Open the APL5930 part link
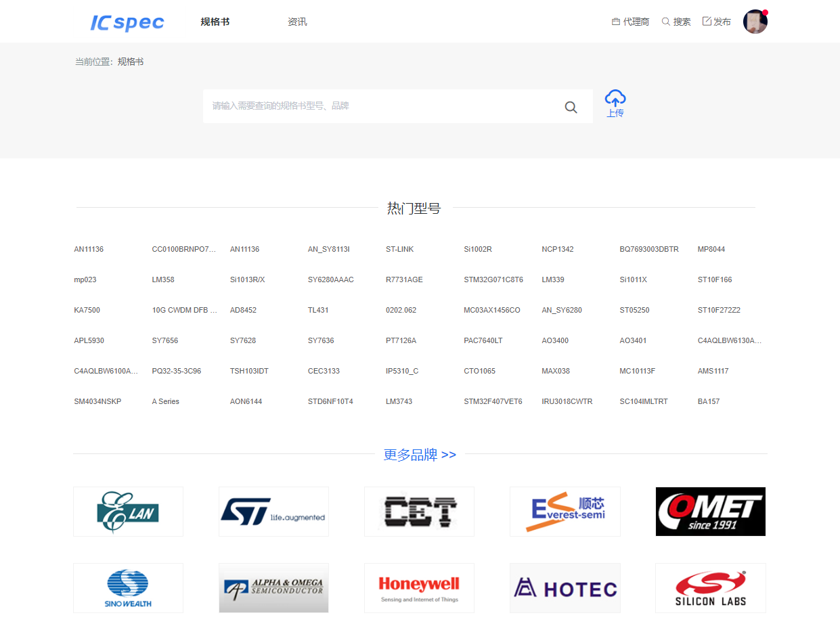 [x=89, y=340]
